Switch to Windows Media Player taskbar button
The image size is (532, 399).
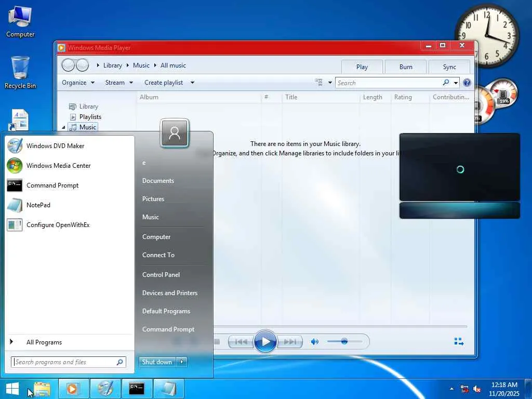pyautogui.click(x=74, y=389)
